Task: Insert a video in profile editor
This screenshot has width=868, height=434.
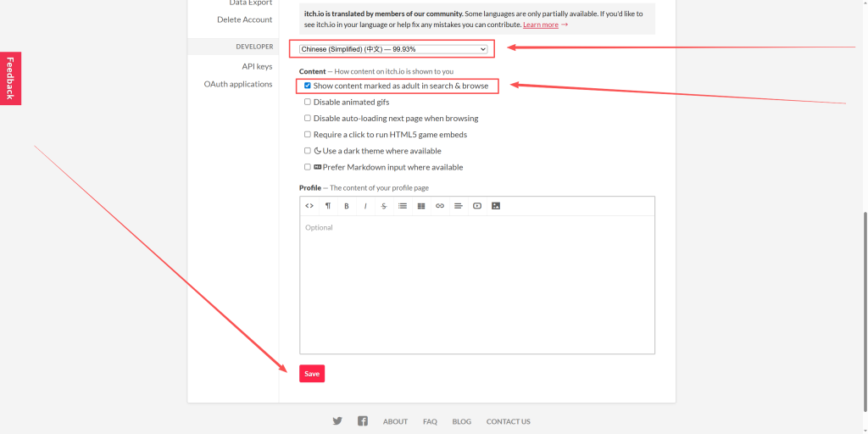Action: coord(477,206)
